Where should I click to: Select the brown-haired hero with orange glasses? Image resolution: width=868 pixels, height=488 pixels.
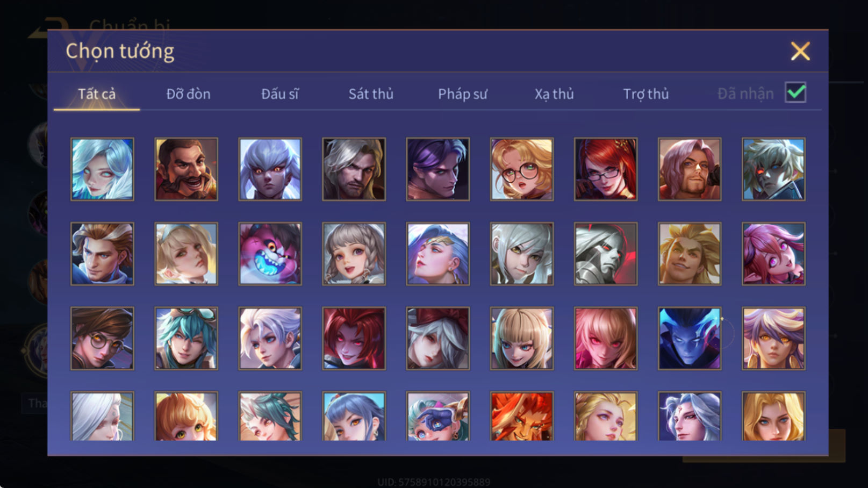pyautogui.click(x=103, y=339)
